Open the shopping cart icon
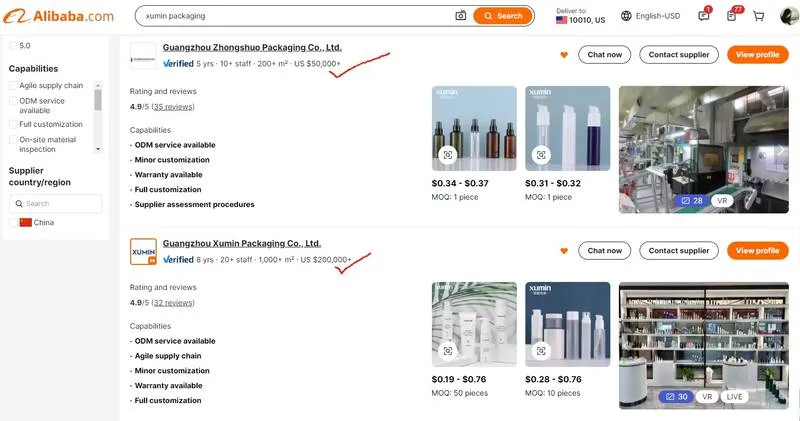Image resolution: width=800 pixels, height=421 pixels. tap(759, 16)
